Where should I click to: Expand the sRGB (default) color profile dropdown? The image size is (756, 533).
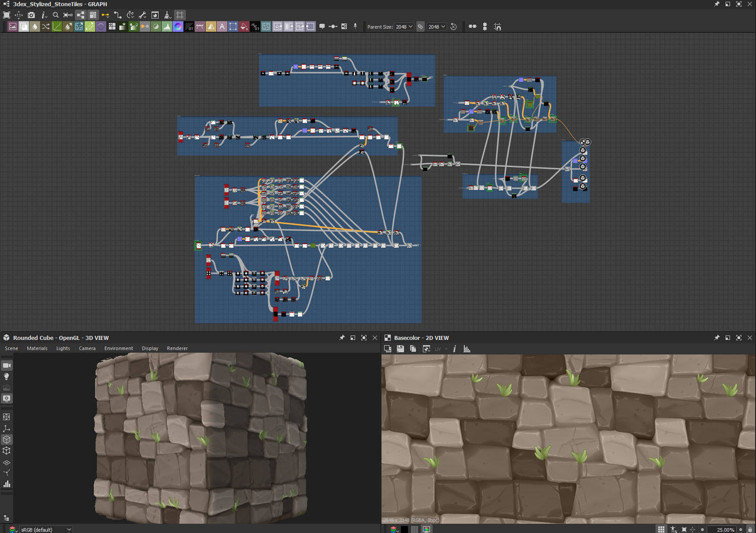tap(46, 529)
